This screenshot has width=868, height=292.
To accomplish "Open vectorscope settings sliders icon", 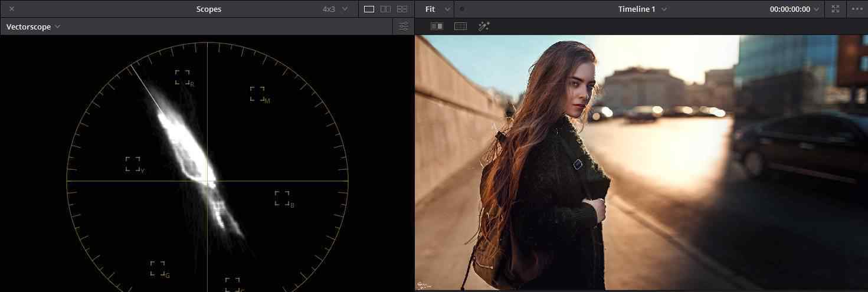I will pos(404,27).
